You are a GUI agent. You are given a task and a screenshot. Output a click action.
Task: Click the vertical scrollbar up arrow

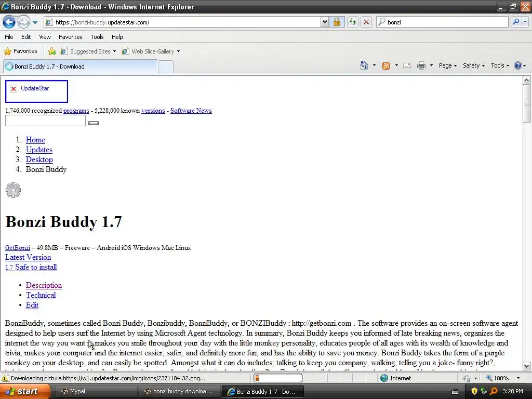tap(527, 81)
